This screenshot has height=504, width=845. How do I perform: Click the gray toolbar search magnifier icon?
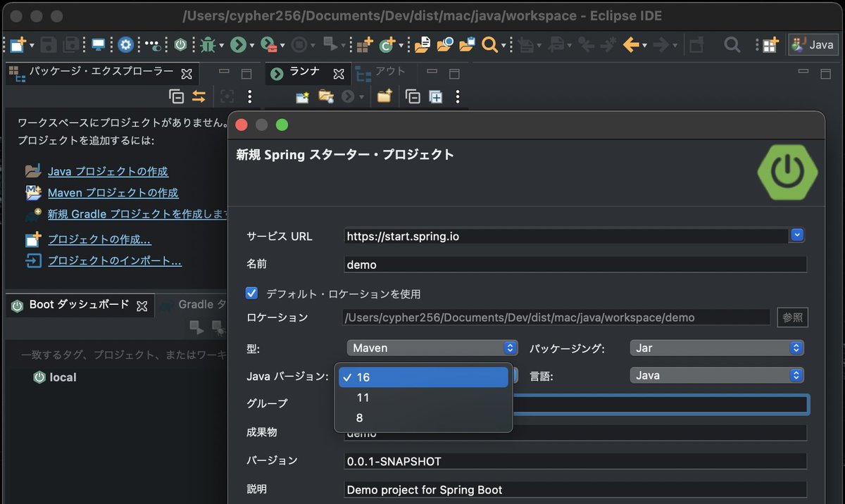(732, 45)
